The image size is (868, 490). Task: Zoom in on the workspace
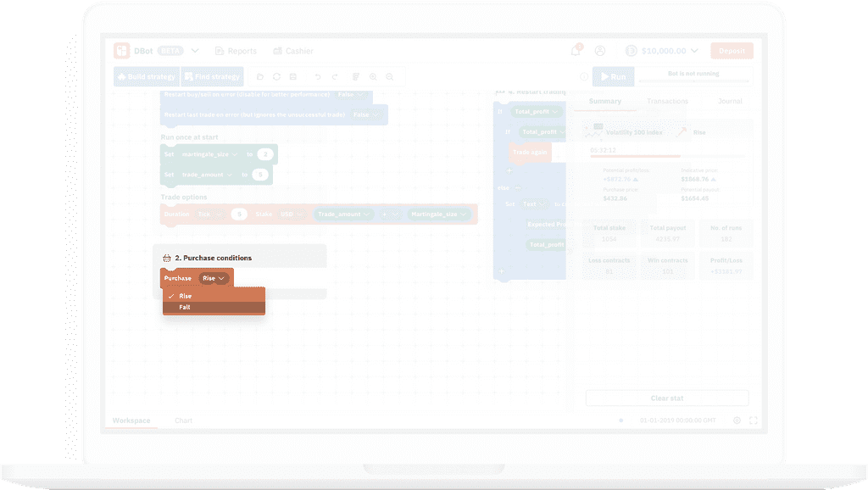click(374, 77)
